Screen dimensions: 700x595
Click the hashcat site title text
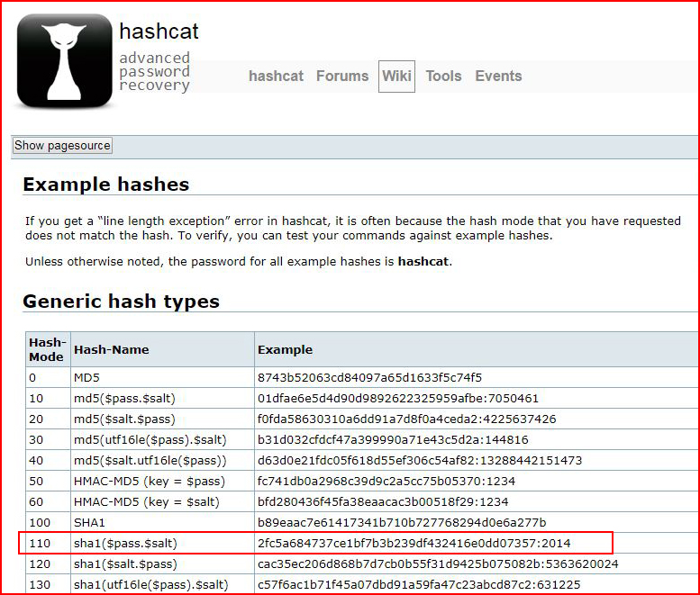pyautogui.click(x=159, y=32)
